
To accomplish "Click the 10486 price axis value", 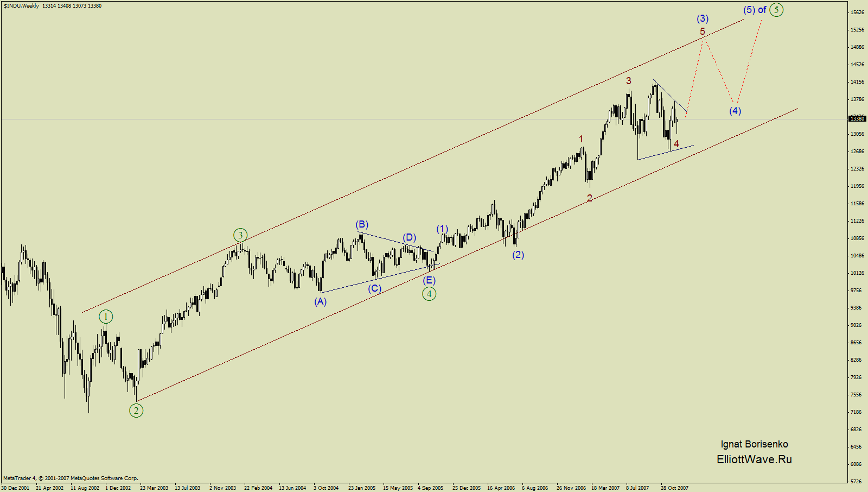I will tap(858, 256).
